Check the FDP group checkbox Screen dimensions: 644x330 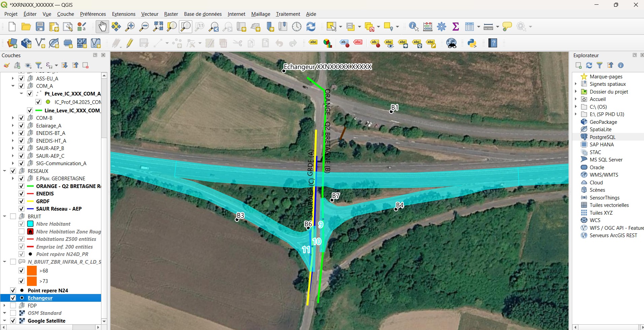(13, 306)
